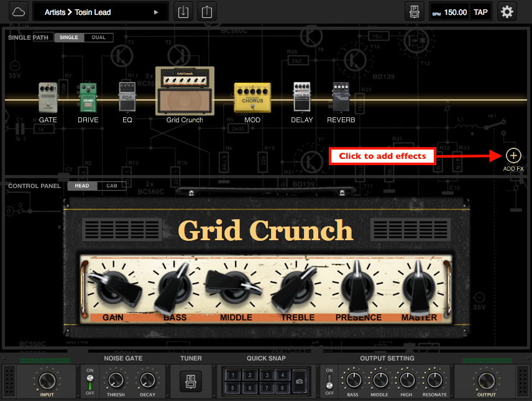The height and width of the screenshot is (401, 532).
Task: Switch signal path to DUAL
Action: pos(99,38)
